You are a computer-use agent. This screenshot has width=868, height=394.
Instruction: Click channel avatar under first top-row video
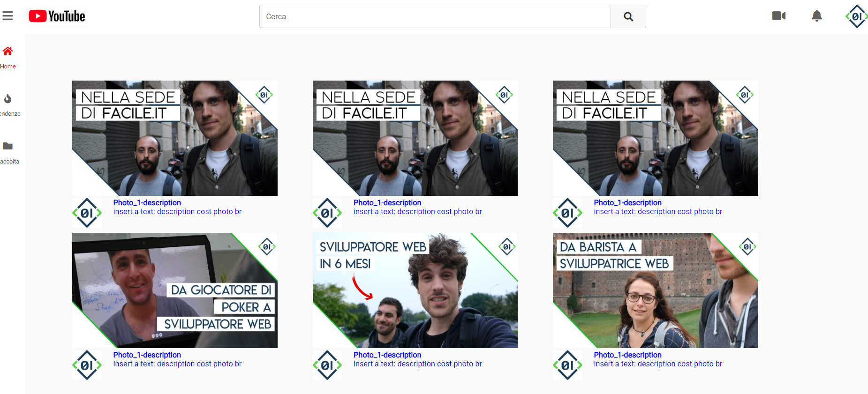[x=87, y=213]
